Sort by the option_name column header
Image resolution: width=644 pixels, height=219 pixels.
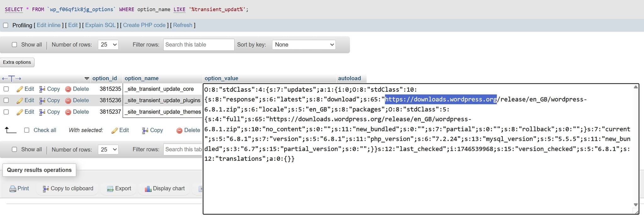pyautogui.click(x=142, y=78)
